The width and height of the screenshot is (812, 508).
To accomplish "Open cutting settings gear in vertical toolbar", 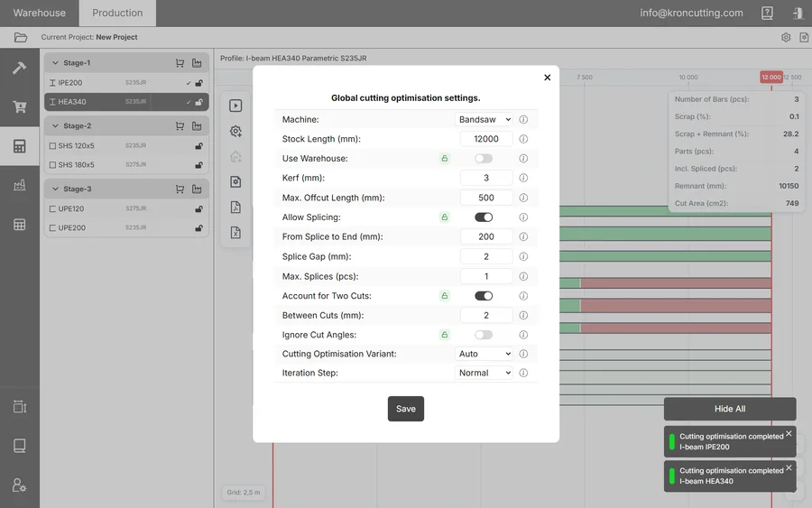I will point(235,131).
